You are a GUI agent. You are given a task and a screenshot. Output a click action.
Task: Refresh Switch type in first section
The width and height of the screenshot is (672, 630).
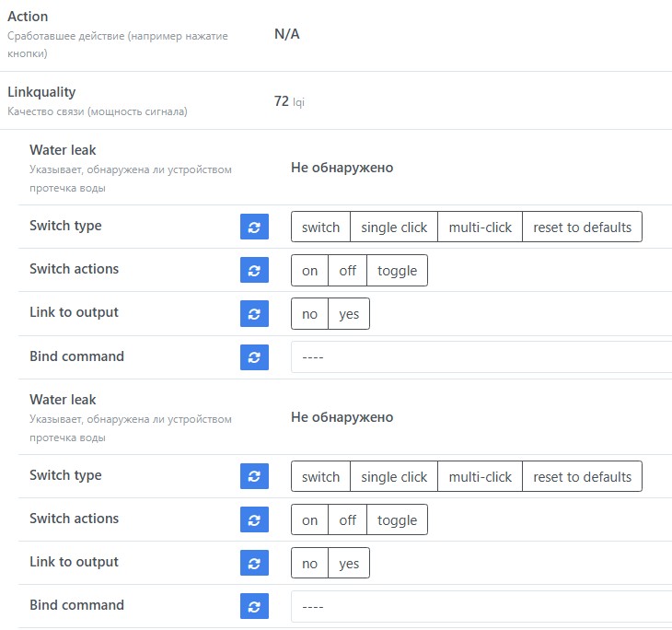[254, 227]
